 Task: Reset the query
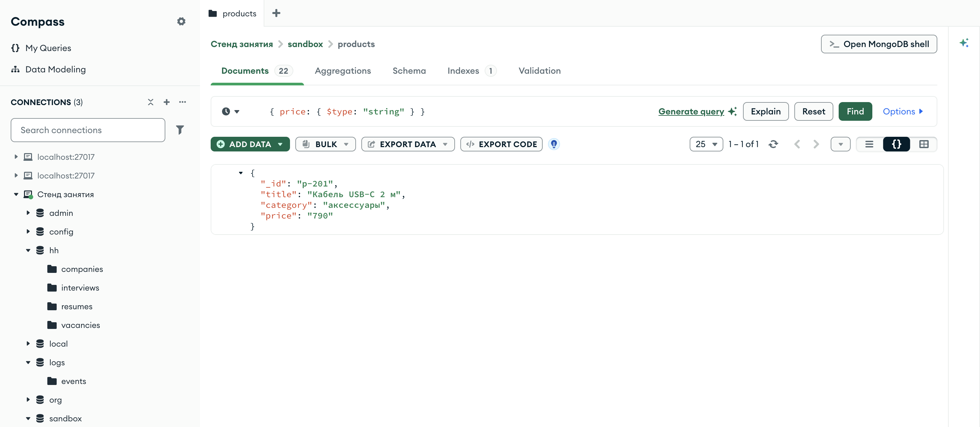[x=813, y=111]
